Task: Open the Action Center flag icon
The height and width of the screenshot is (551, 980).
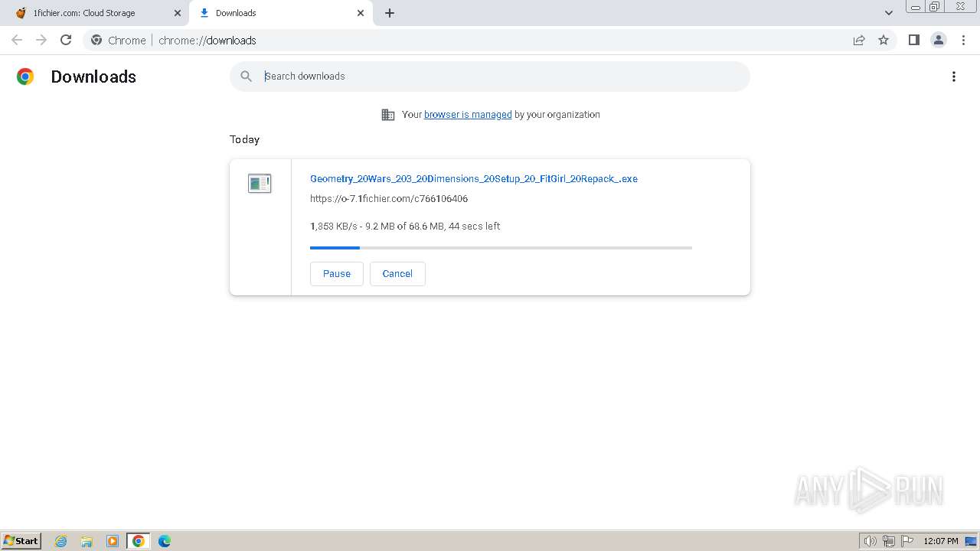Action: 907,541
